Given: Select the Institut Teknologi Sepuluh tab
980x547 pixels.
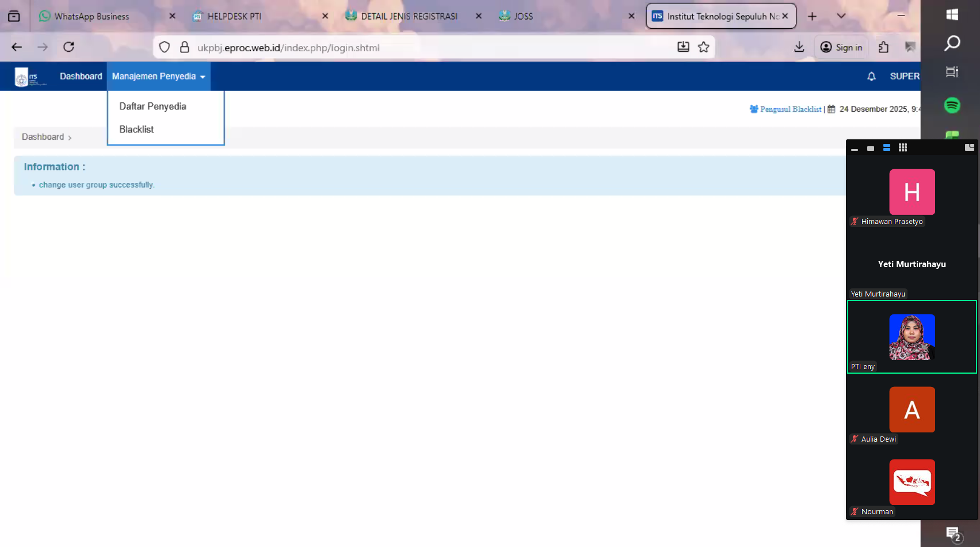Looking at the screenshot, I should [721, 16].
